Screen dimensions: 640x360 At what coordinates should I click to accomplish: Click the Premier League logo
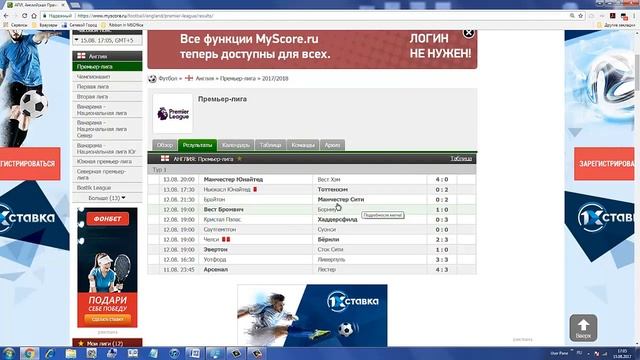click(x=173, y=113)
